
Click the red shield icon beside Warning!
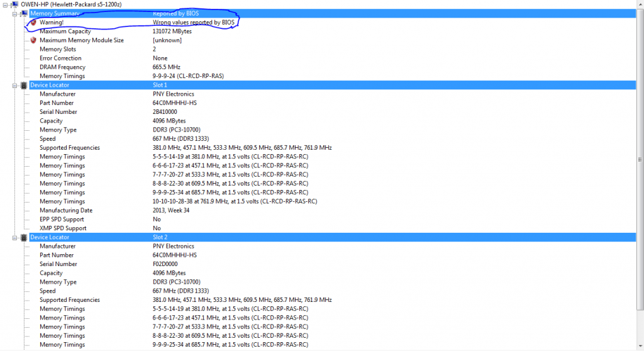coord(33,23)
